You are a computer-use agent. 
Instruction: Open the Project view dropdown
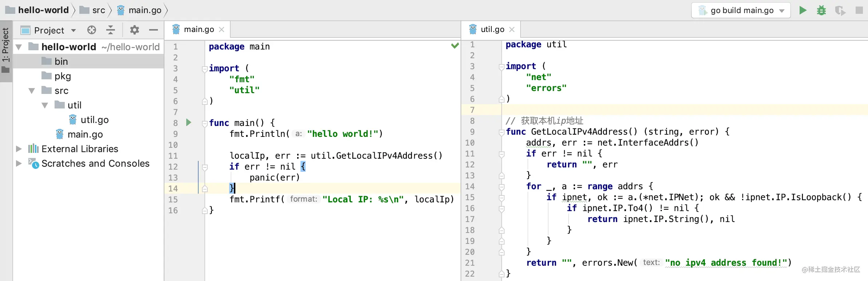pyautogui.click(x=73, y=30)
